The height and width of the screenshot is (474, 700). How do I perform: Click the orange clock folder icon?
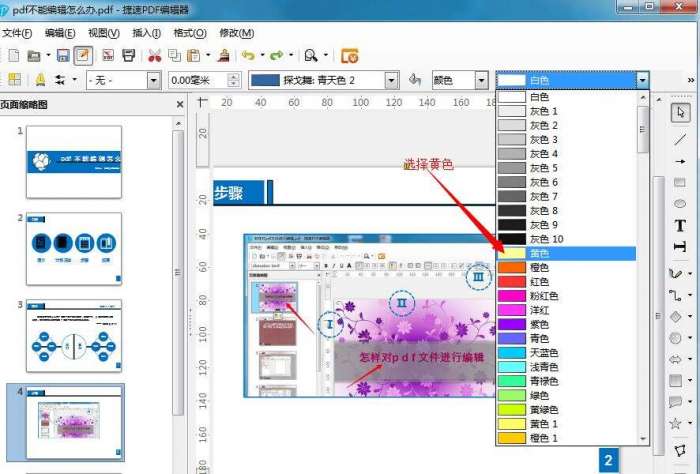point(350,56)
